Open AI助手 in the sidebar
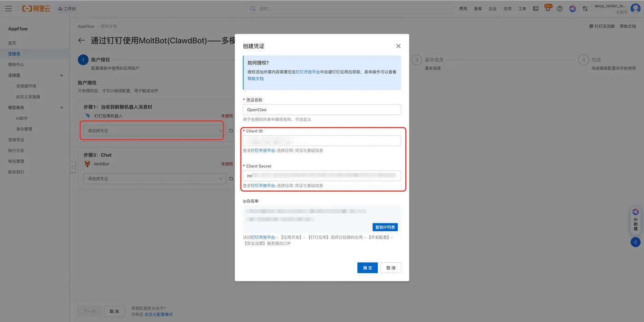 [22, 118]
